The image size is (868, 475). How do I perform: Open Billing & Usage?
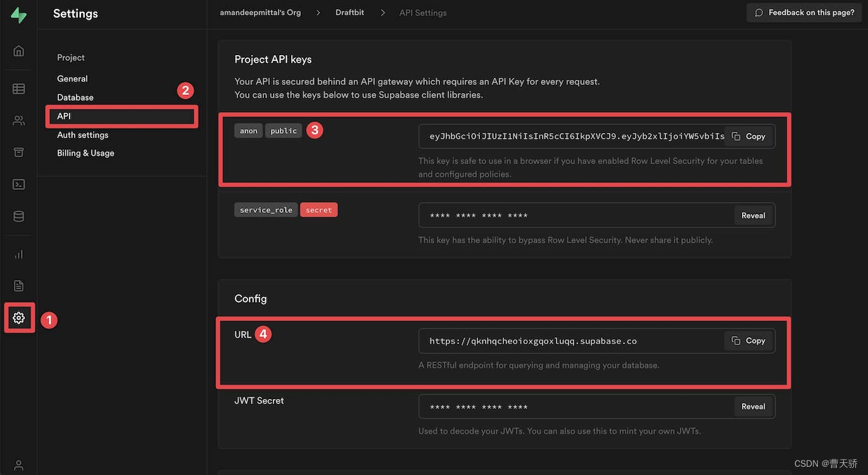pos(85,153)
